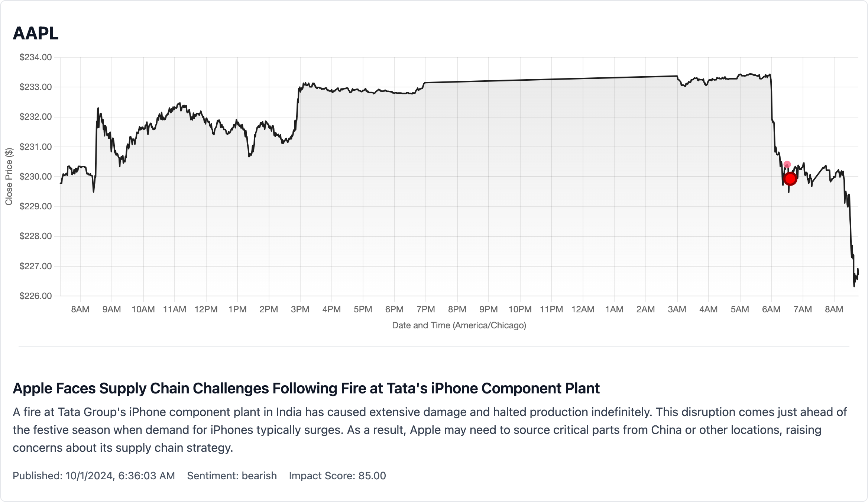Click the Impact Score 85.00 label
This screenshot has width=868, height=502.
pyautogui.click(x=337, y=476)
